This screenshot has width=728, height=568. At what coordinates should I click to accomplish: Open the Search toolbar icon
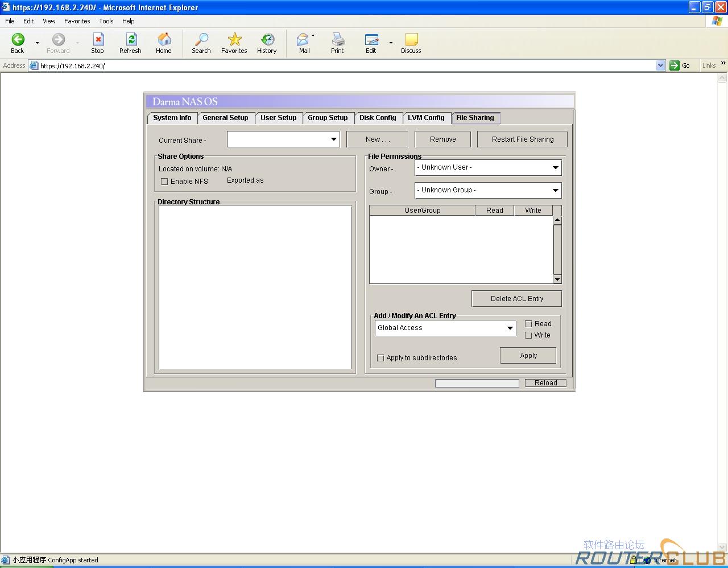point(201,39)
